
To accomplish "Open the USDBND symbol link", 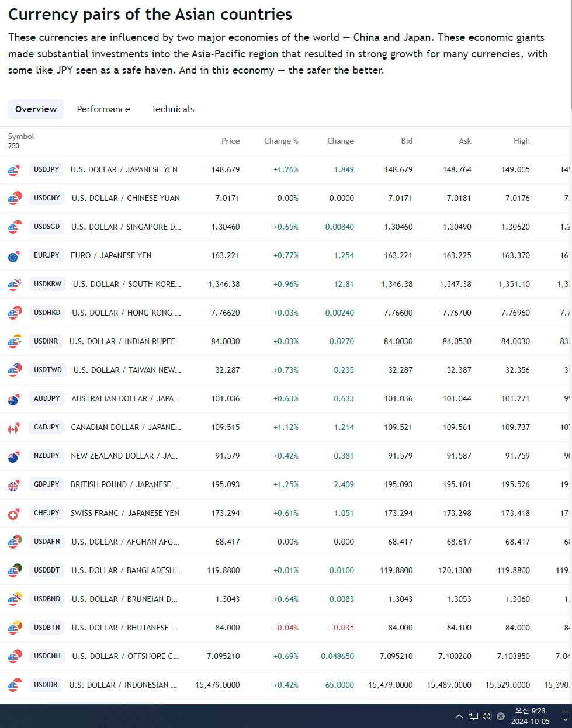I will click(47, 599).
